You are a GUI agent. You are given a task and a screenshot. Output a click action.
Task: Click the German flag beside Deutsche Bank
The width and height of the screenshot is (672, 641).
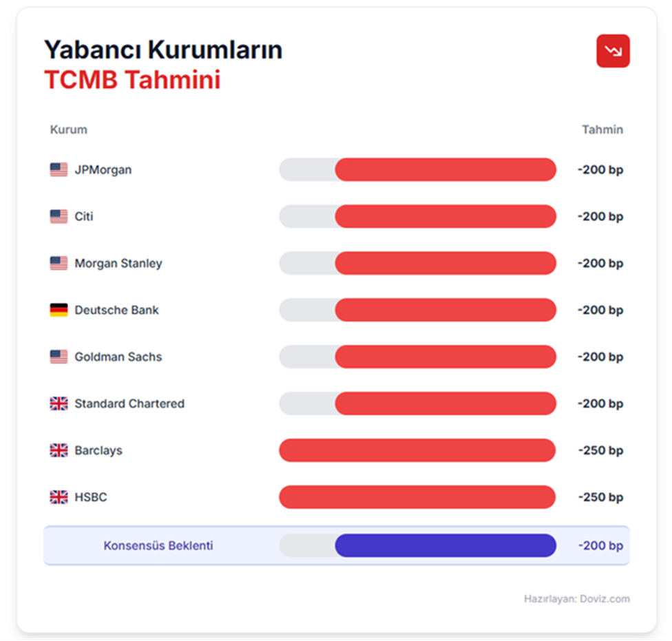[59, 311]
